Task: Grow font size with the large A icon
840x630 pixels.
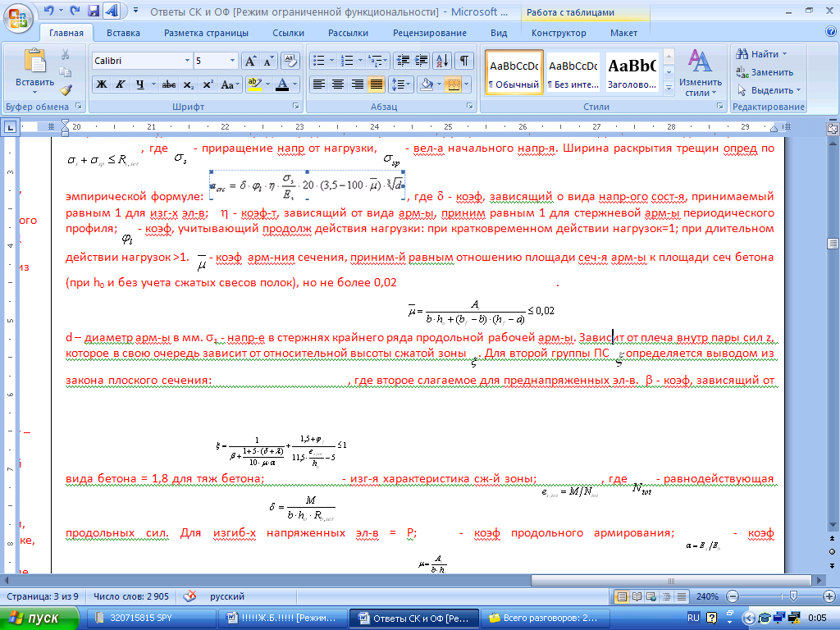Action: pos(251,61)
